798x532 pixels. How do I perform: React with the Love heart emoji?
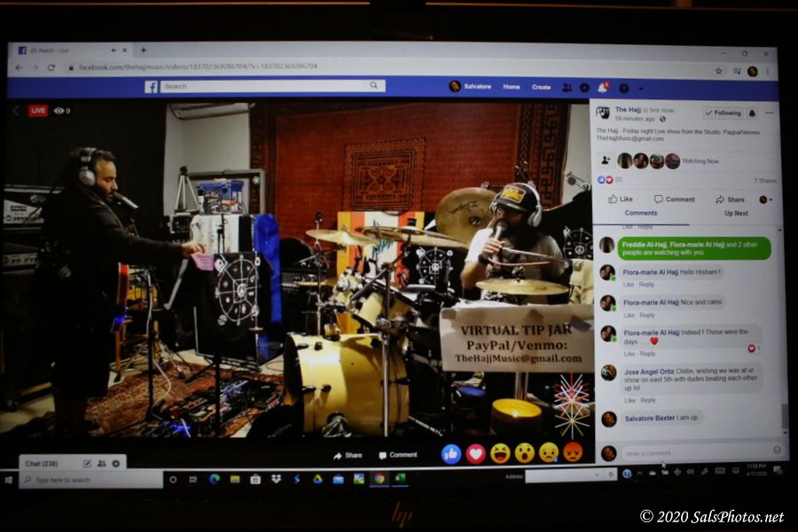[475, 453]
